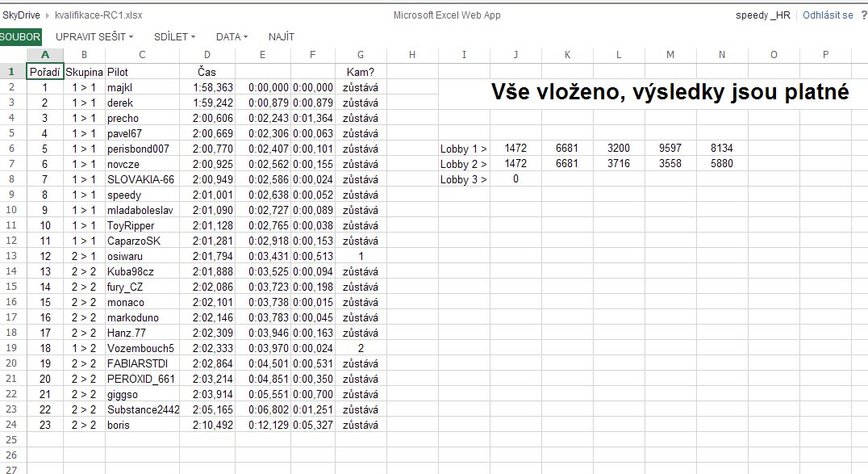
Task: Select row 13 header
Action: tap(13, 256)
